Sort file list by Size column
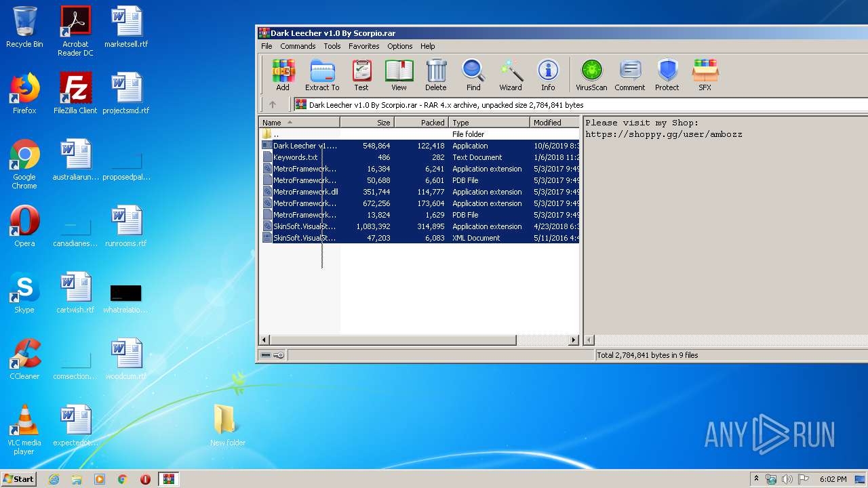 (x=368, y=123)
